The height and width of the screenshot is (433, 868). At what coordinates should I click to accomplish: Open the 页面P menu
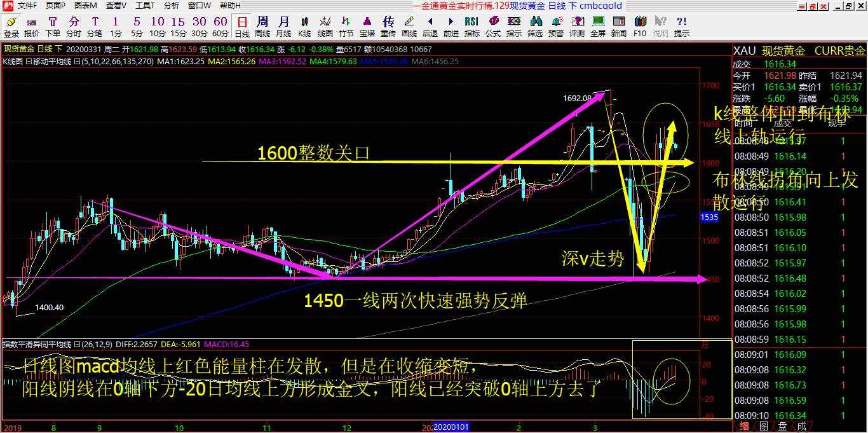pyautogui.click(x=56, y=6)
